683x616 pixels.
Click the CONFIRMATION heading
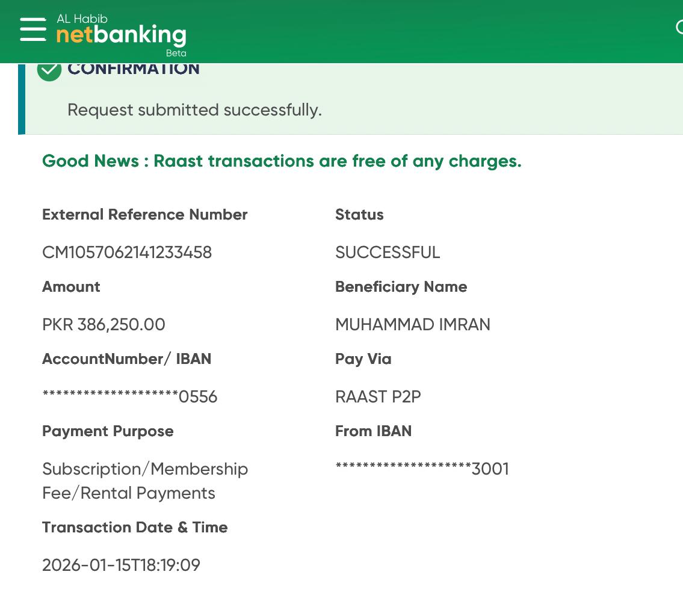[x=134, y=69]
